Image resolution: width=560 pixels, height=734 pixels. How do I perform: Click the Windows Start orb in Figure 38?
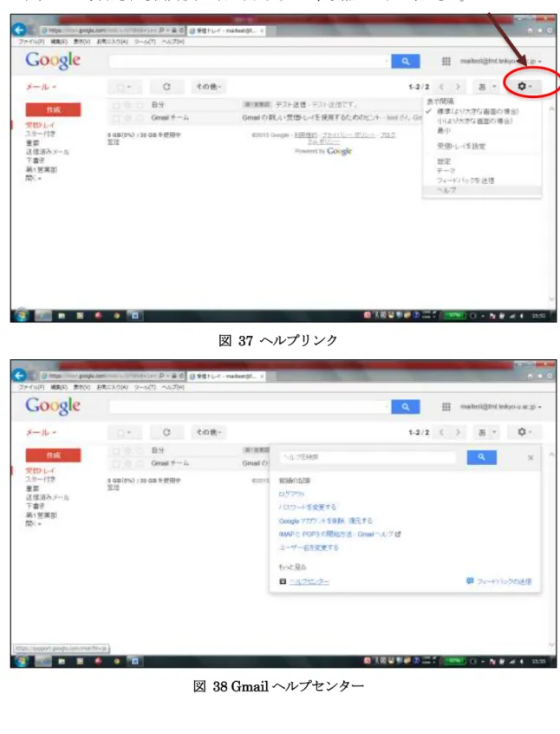tap(21, 661)
